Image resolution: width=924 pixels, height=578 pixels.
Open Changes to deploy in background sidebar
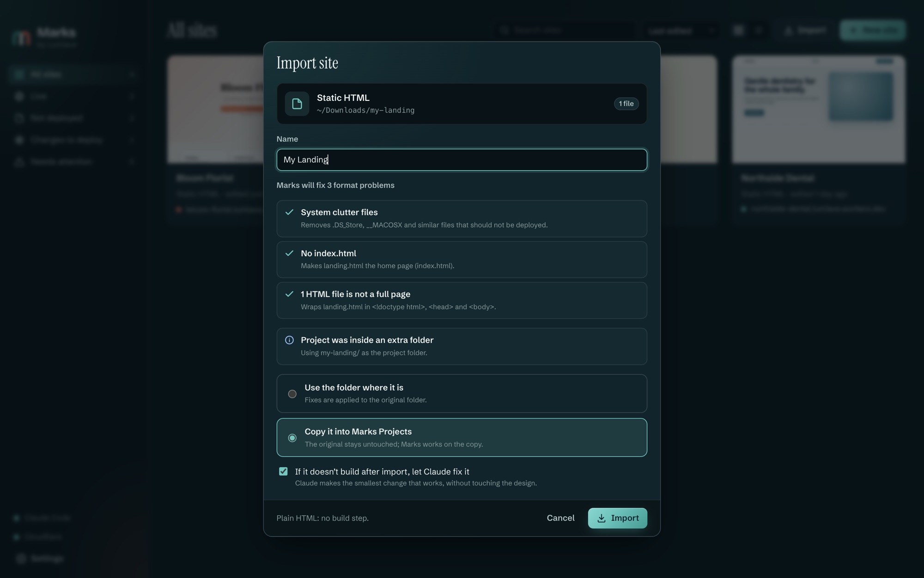coord(74,140)
